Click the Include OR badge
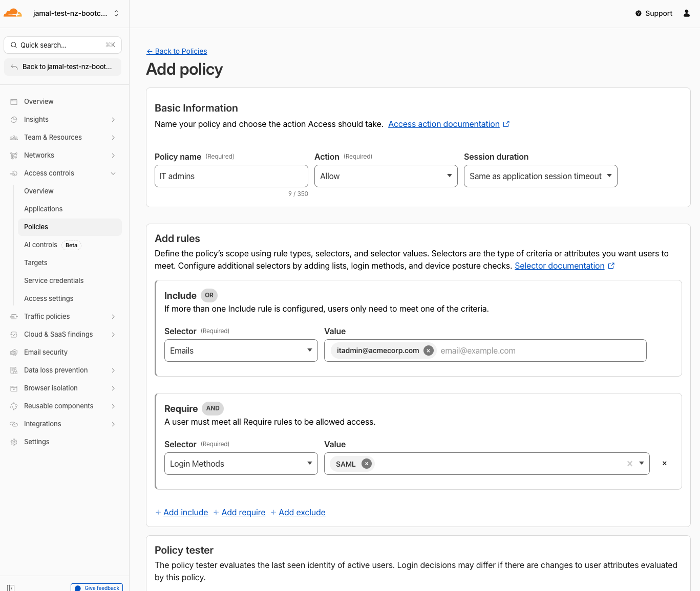The image size is (700, 591). (x=209, y=295)
